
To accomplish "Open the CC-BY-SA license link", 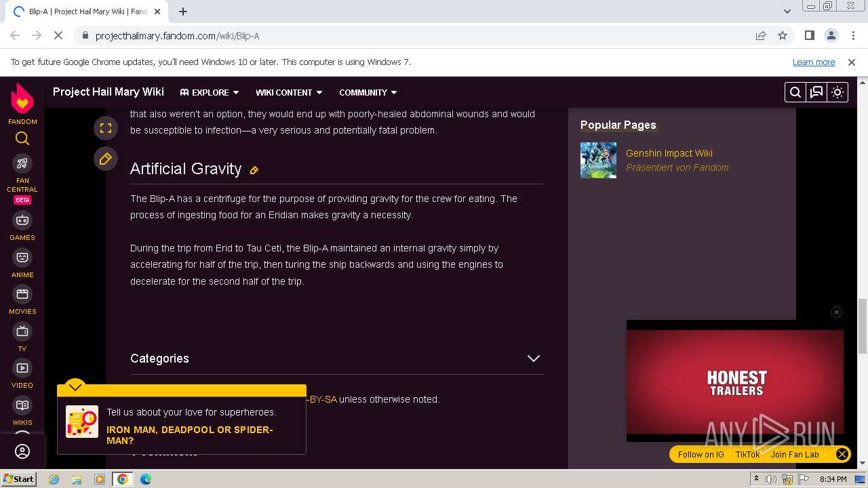I will 321,399.
